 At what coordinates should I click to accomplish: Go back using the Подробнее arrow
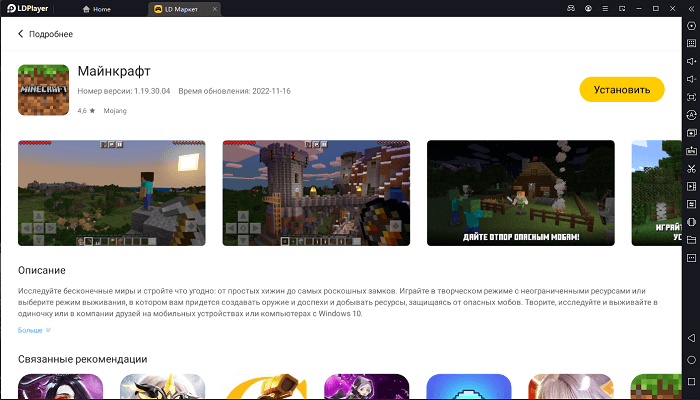(x=21, y=34)
